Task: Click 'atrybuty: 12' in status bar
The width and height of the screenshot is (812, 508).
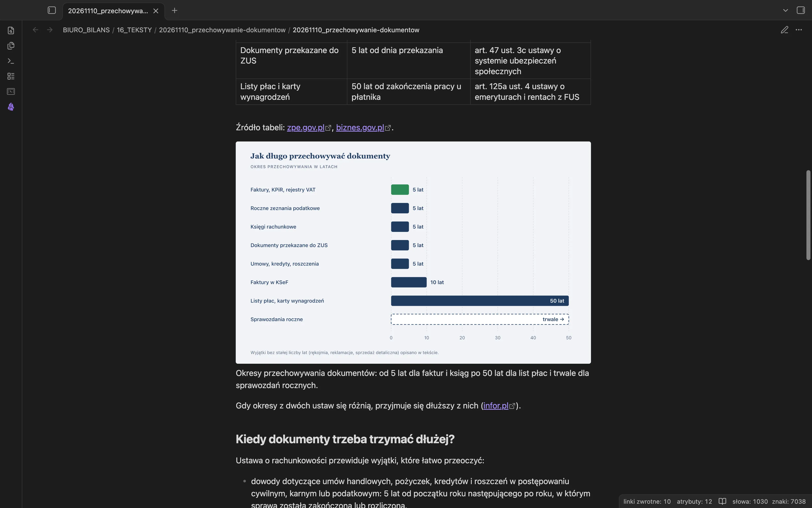Action: click(694, 502)
